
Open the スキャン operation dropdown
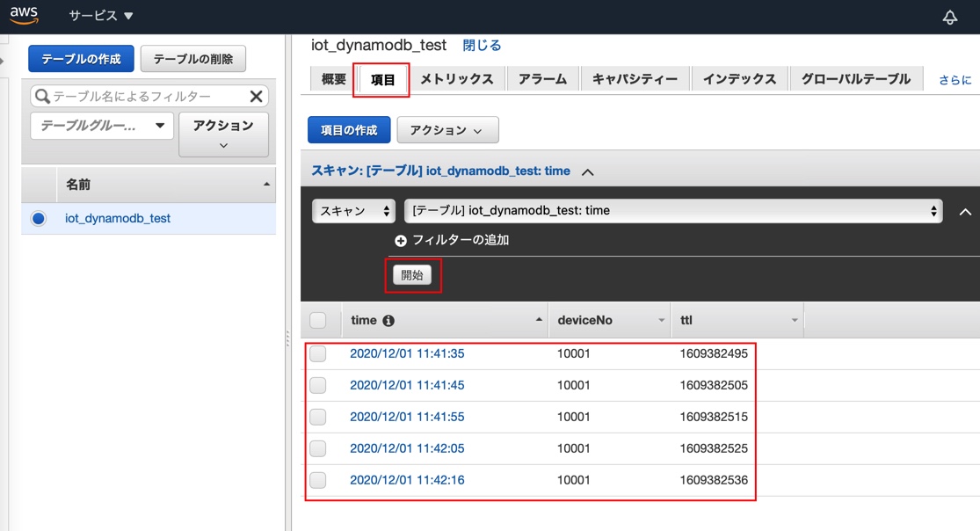(x=353, y=211)
